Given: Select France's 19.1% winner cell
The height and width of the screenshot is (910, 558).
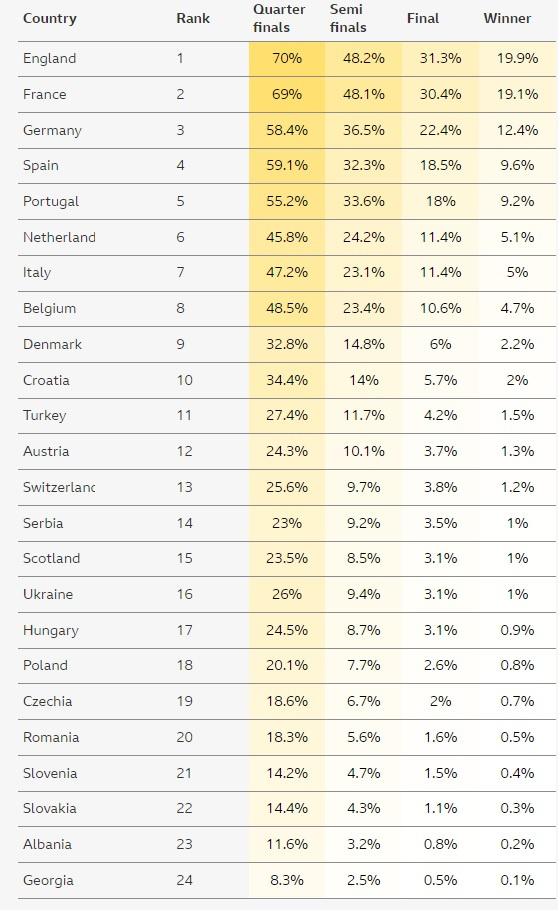Looking at the screenshot, I should point(517,95).
